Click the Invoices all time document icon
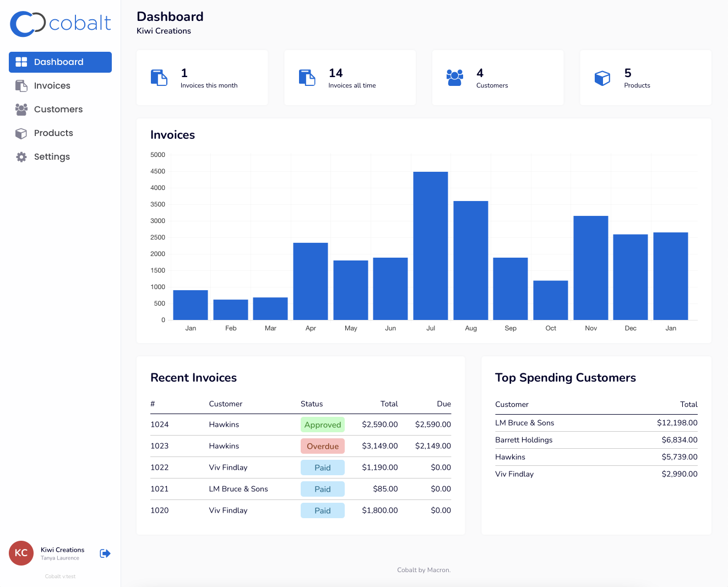The width and height of the screenshot is (728, 587). (307, 78)
